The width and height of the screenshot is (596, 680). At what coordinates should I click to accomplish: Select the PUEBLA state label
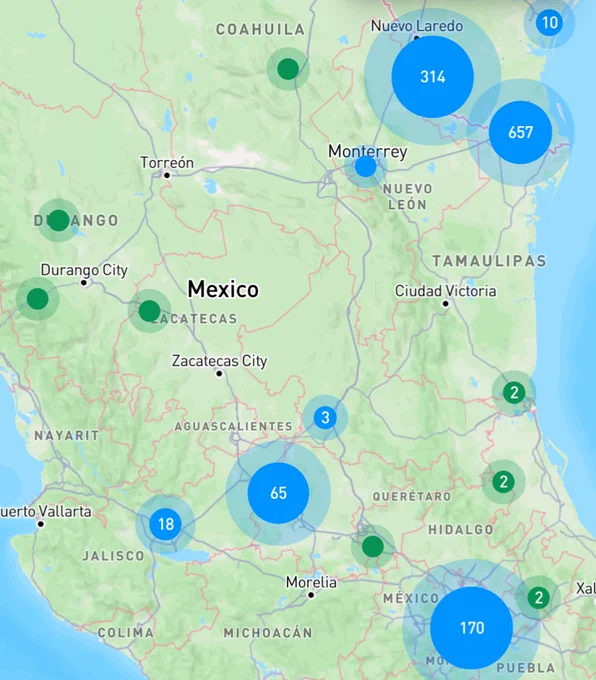coord(525,668)
